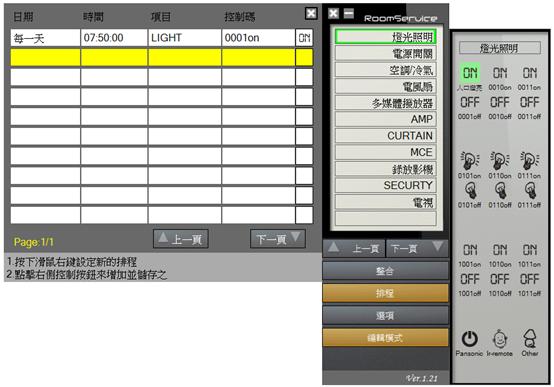
Task: Click the 日期 column header
Action: pyautogui.click(x=23, y=17)
